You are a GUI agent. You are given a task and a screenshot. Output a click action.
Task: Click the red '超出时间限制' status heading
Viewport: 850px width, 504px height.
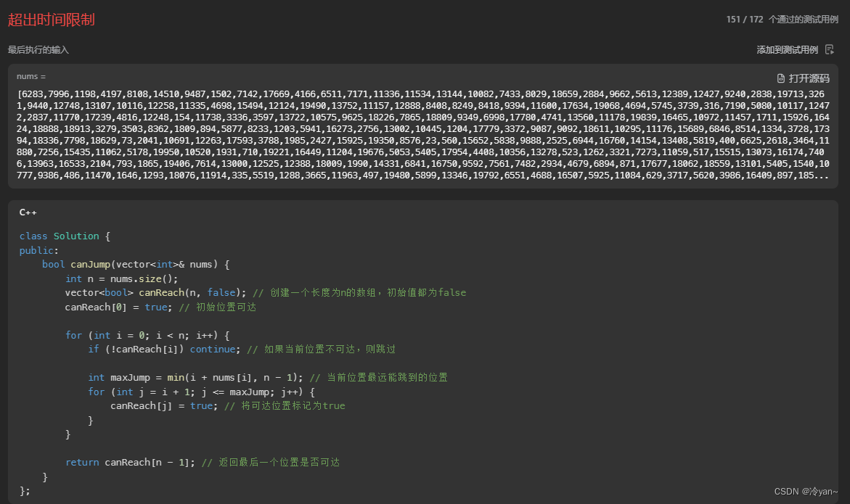(x=52, y=20)
